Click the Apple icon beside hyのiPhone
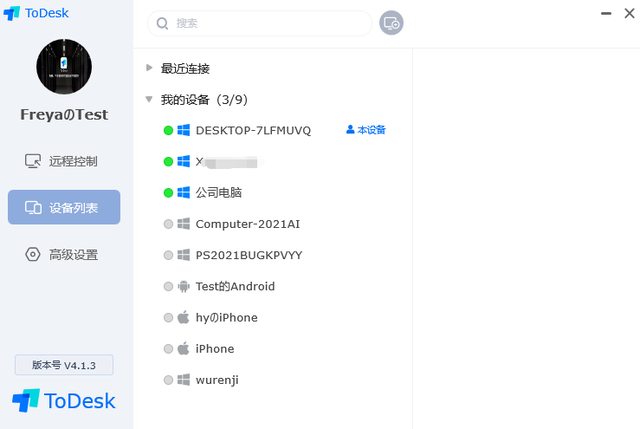 [184, 318]
